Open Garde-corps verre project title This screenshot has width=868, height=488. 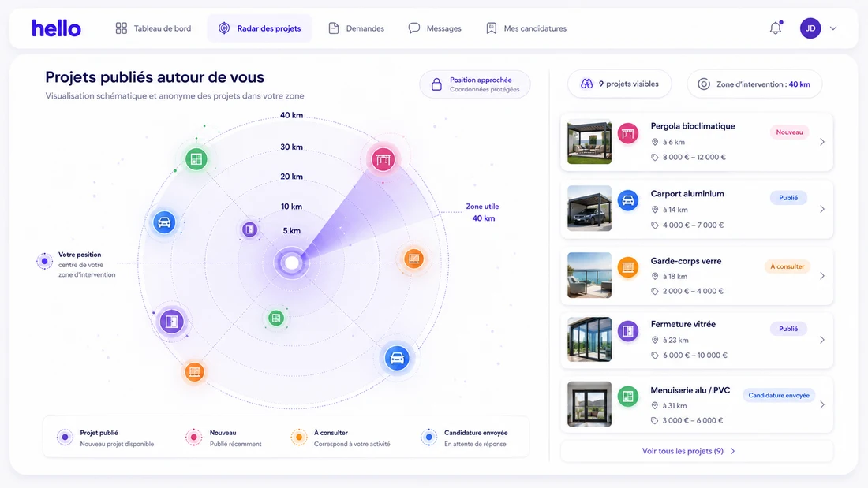pos(686,261)
